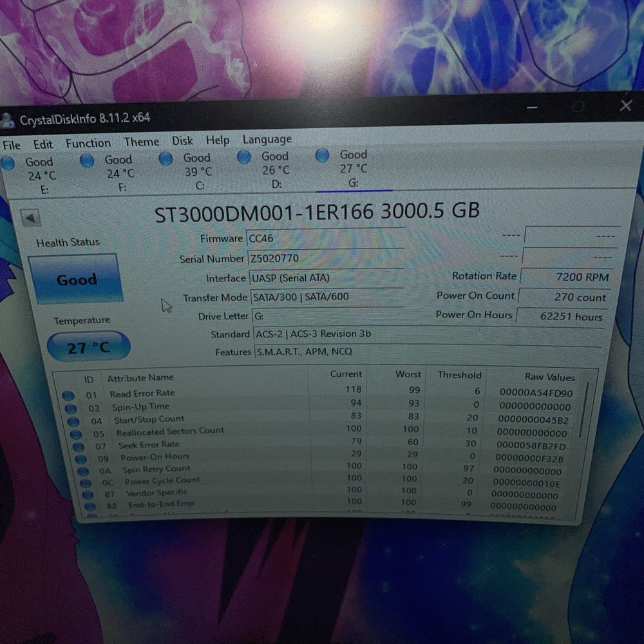Click the Serial Number field
This screenshot has height=644, width=644.
(x=326, y=258)
